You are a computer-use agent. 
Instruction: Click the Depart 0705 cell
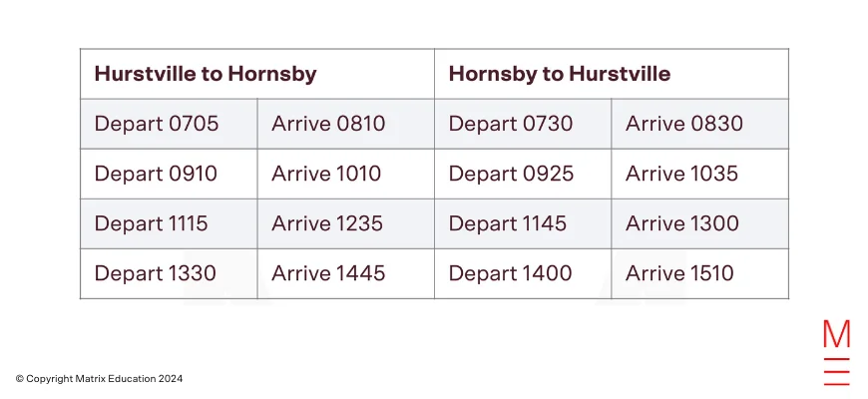(x=169, y=124)
